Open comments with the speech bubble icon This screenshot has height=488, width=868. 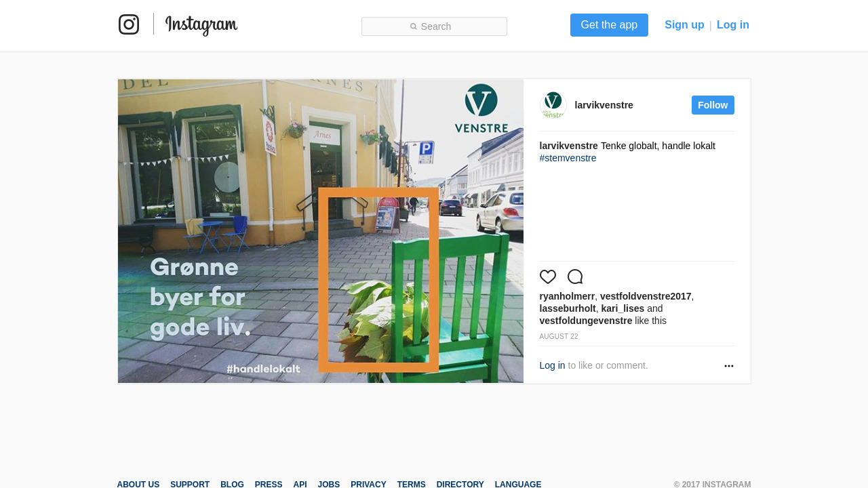pos(575,277)
